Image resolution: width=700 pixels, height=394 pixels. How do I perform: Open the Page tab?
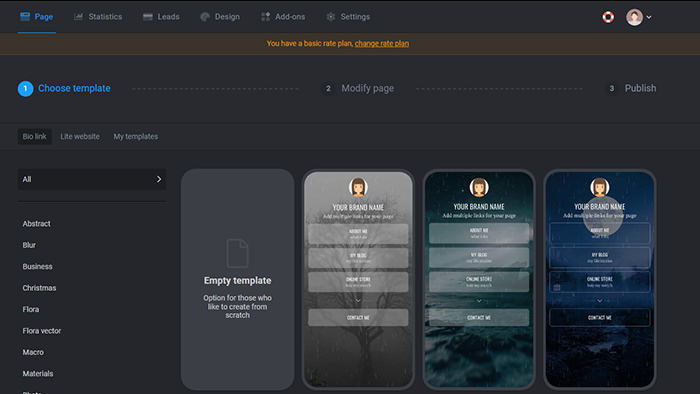pyautogui.click(x=37, y=17)
